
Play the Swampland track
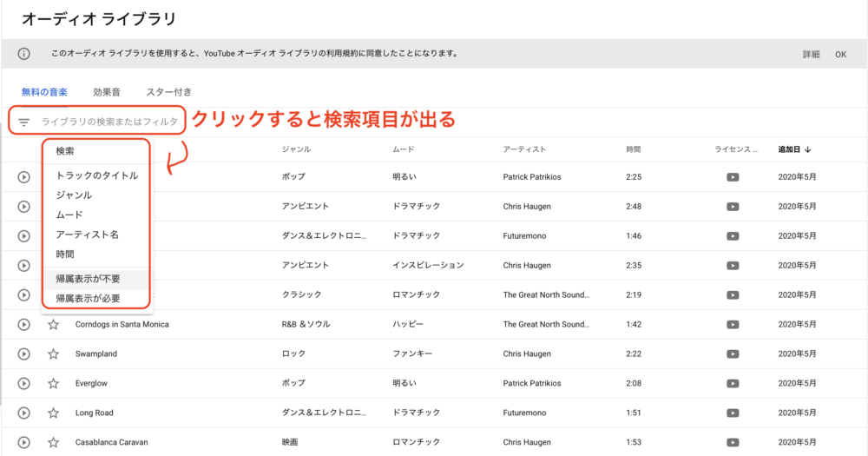(x=23, y=354)
